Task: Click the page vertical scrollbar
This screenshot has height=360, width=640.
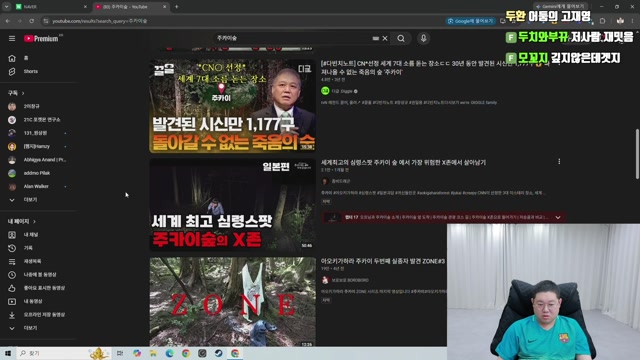Action: click(637, 154)
